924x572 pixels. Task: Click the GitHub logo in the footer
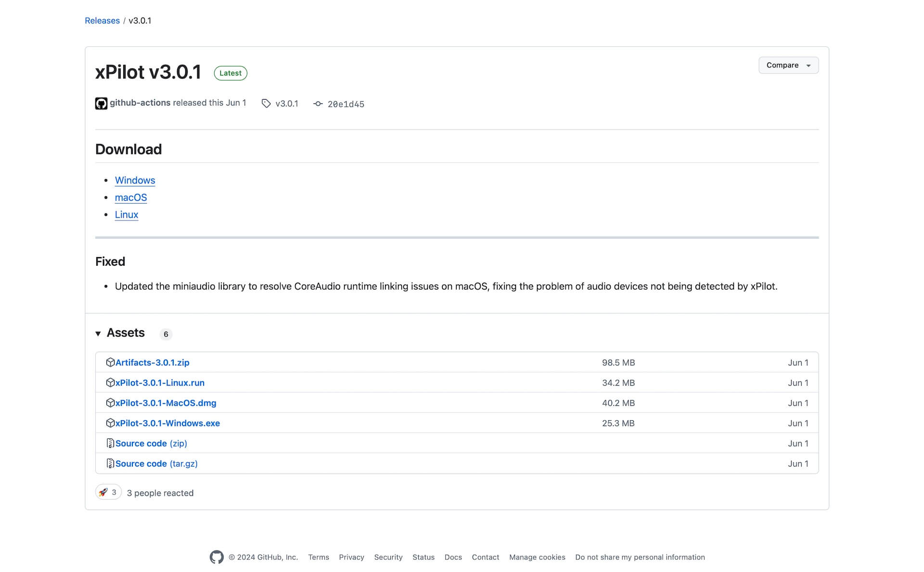pos(217,557)
